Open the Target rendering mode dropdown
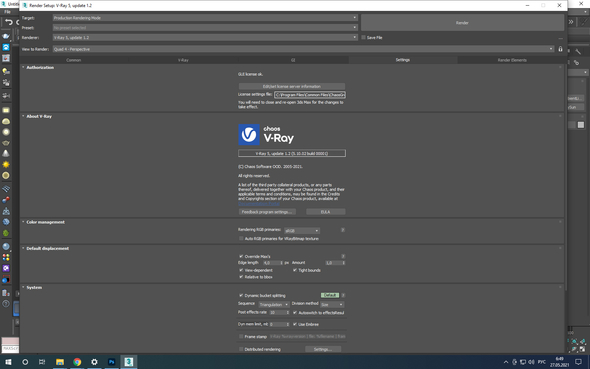590x369 pixels. tap(205, 18)
